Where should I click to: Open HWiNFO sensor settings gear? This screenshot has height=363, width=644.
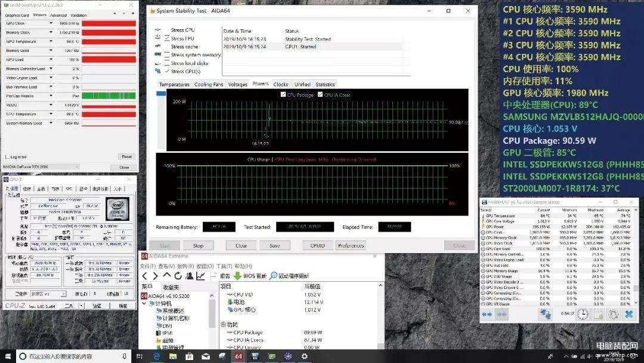[613, 315]
